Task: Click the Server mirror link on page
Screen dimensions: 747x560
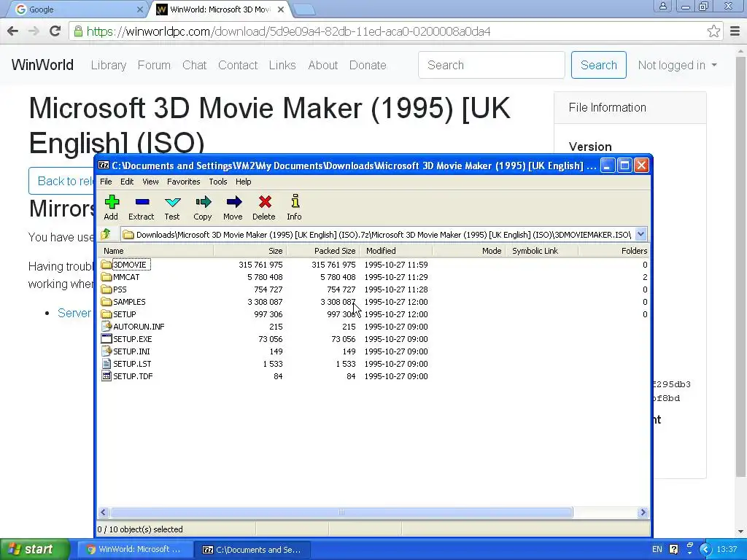Action: tap(74, 313)
